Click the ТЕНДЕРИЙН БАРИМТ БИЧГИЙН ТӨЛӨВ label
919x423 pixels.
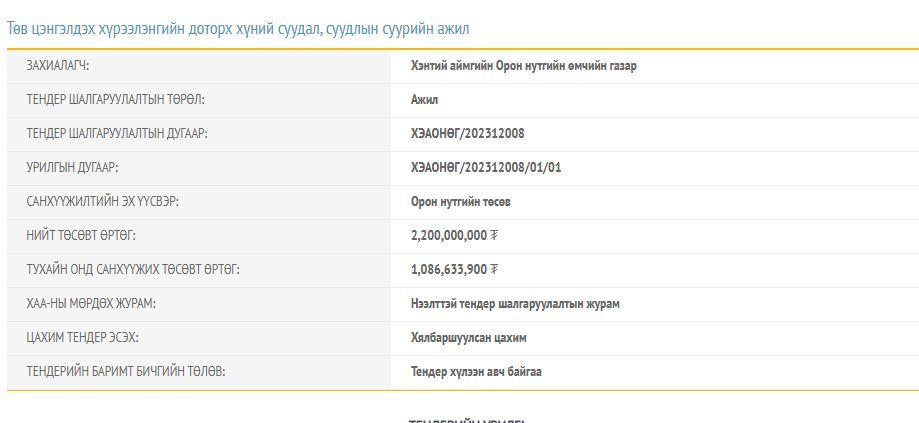(x=126, y=372)
